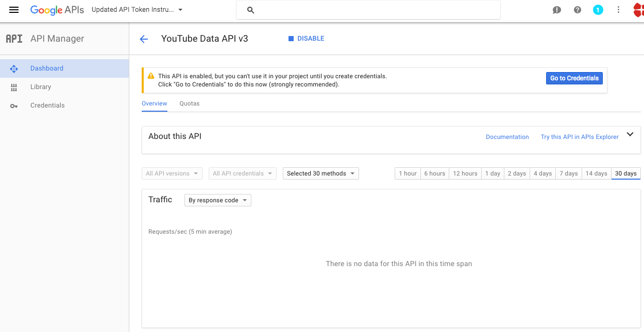644x332 pixels.
Task: Open Credentials in the sidebar
Action: click(x=47, y=106)
